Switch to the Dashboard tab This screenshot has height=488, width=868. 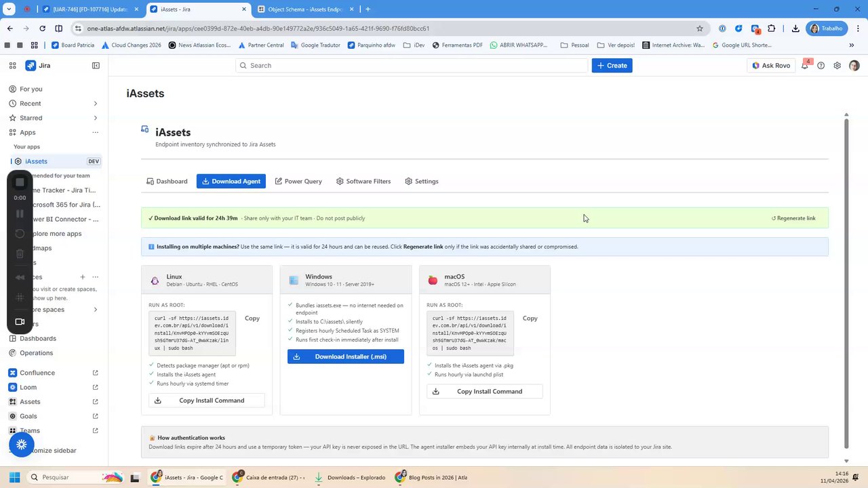click(167, 182)
